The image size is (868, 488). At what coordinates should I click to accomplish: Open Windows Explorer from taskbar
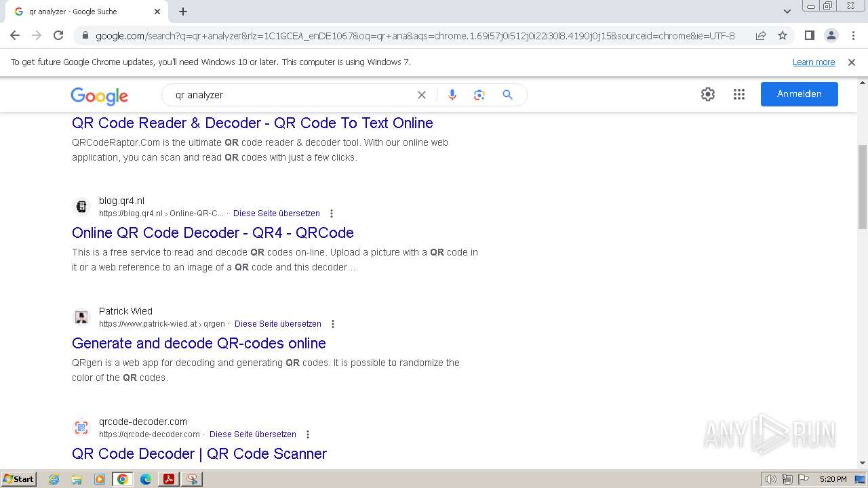(77, 479)
